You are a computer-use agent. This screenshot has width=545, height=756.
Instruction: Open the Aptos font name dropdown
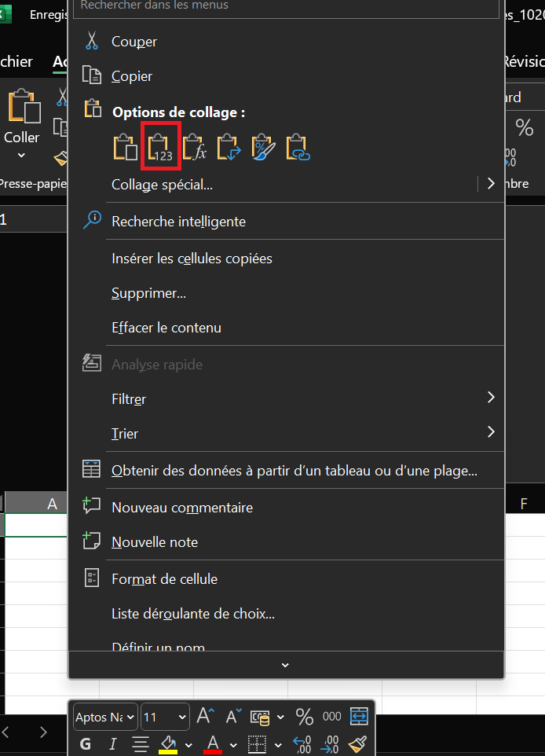106,717
